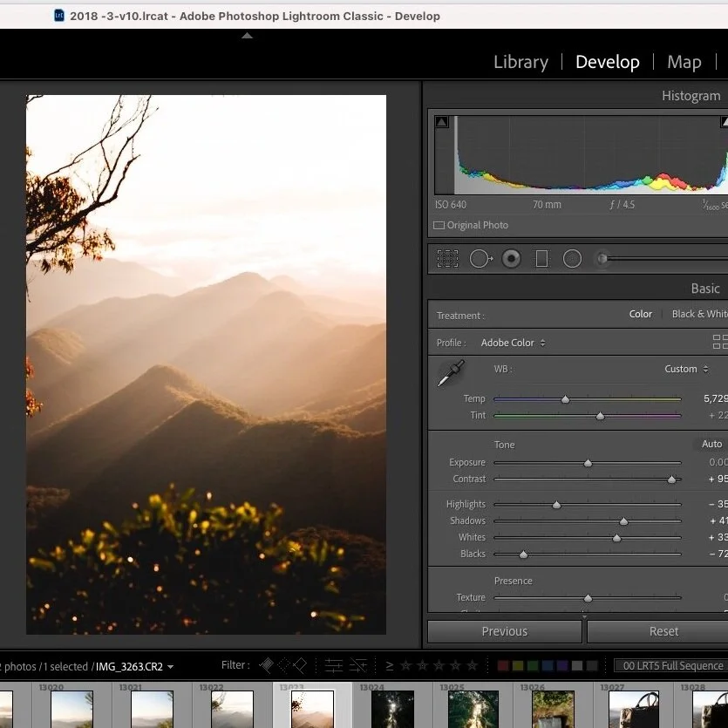Click the Contrast slider handle
The height and width of the screenshot is (728, 728).
[x=671, y=480]
